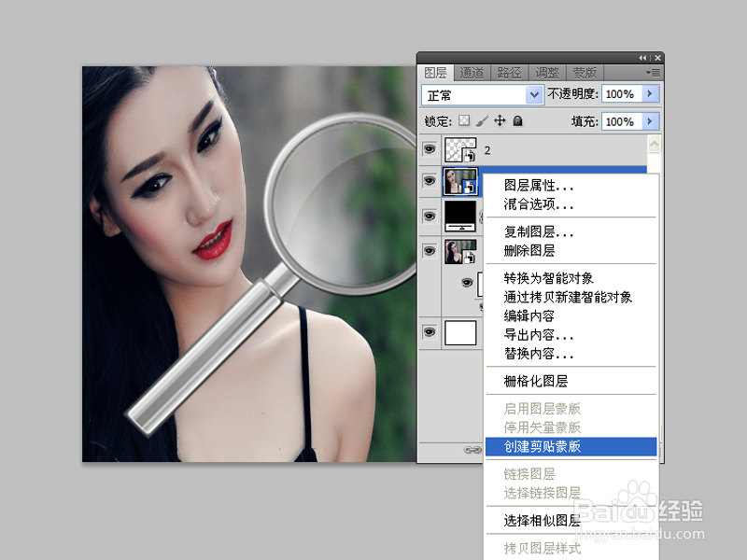The height and width of the screenshot is (560, 747).
Task: Click 创建剪贴蒙版 highlighted menu entry
Action: pos(571,447)
